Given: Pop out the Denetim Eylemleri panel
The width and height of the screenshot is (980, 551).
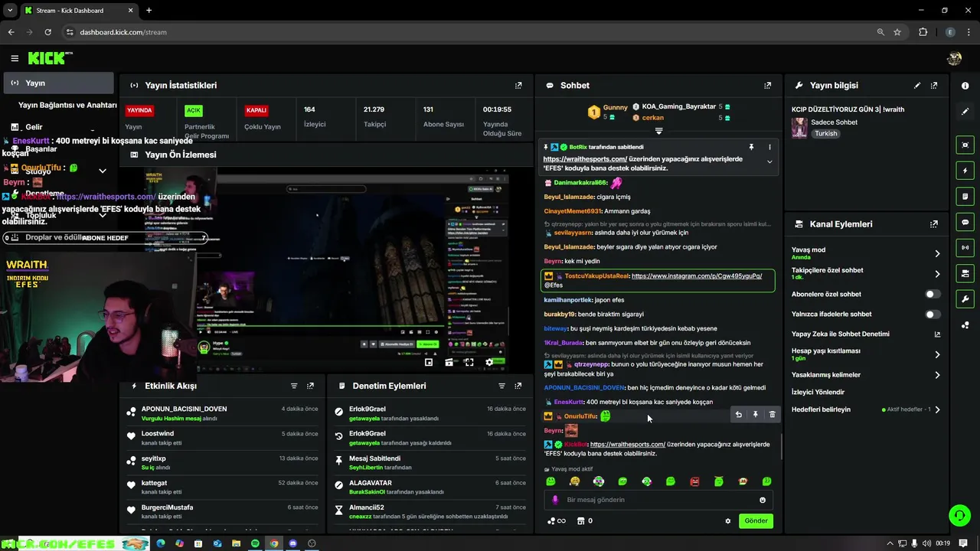Looking at the screenshot, I should pyautogui.click(x=518, y=386).
